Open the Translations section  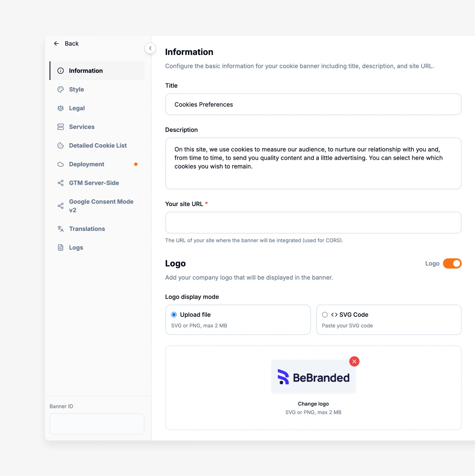tap(97, 229)
